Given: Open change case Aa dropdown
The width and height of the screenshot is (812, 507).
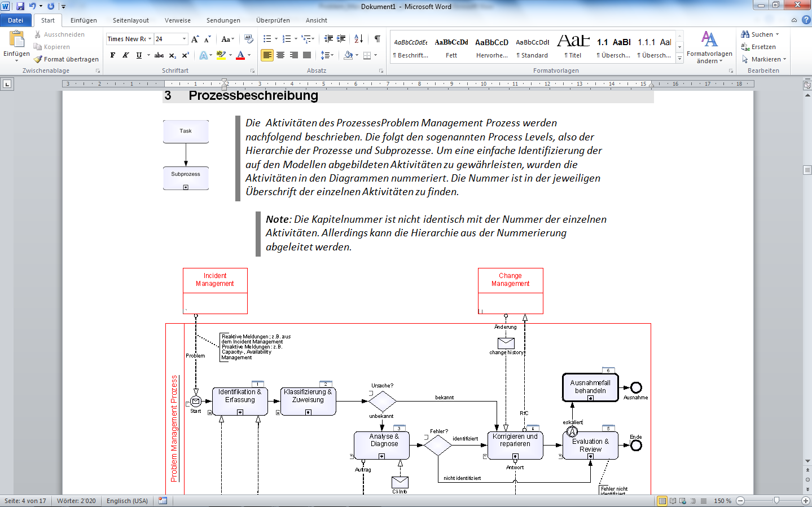Looking at the screenshot, I should click(x=227, y=39).
